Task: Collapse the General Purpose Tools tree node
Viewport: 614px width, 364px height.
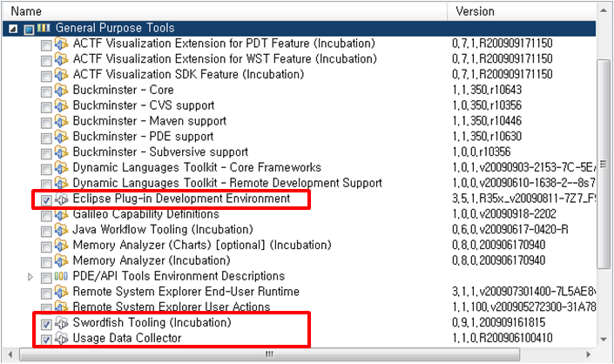Action: [13, 29]
